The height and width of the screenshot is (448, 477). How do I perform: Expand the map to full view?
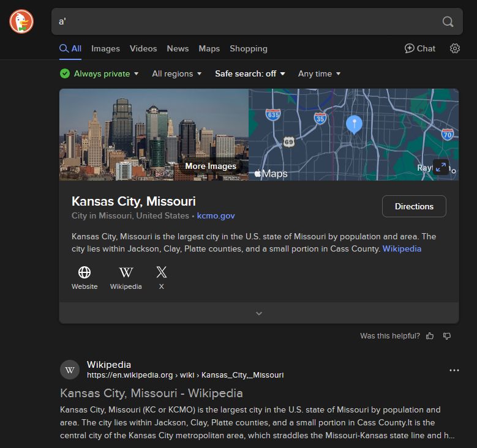441,167
